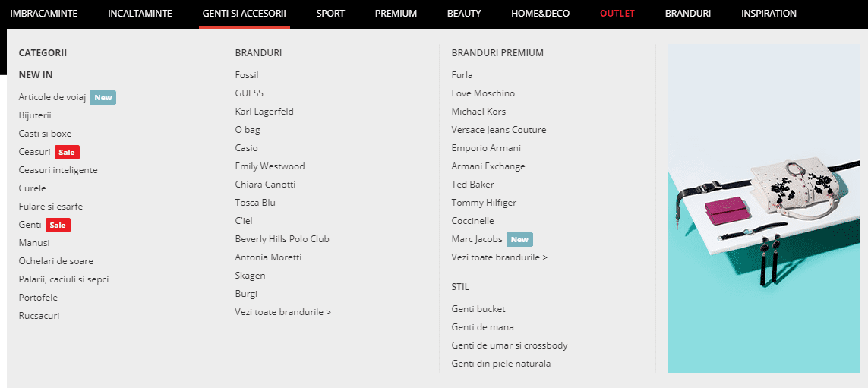This screenshot has width=868, height=388.
Task: Click the New badge beside Marc Jacobs
Action: pyautogui.click(x=519, y=239)
